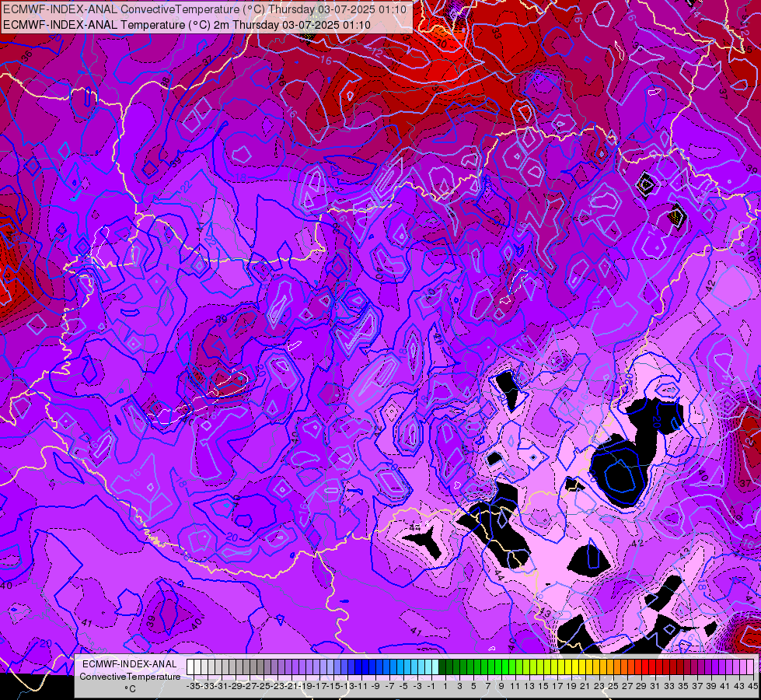
Task: Pick the white swatch above legend value -35
Action: [190, 667]
